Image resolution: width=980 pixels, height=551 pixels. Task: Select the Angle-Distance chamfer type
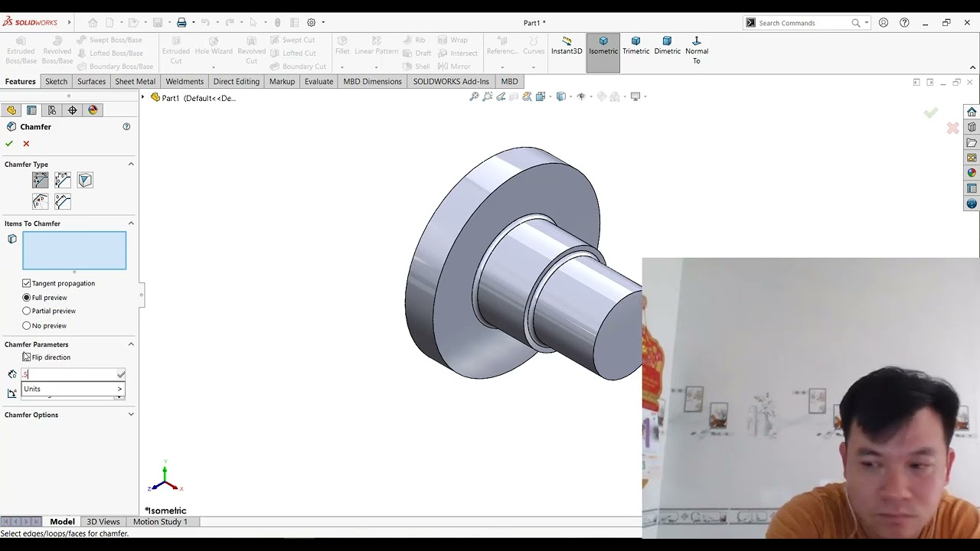[41, 181]
